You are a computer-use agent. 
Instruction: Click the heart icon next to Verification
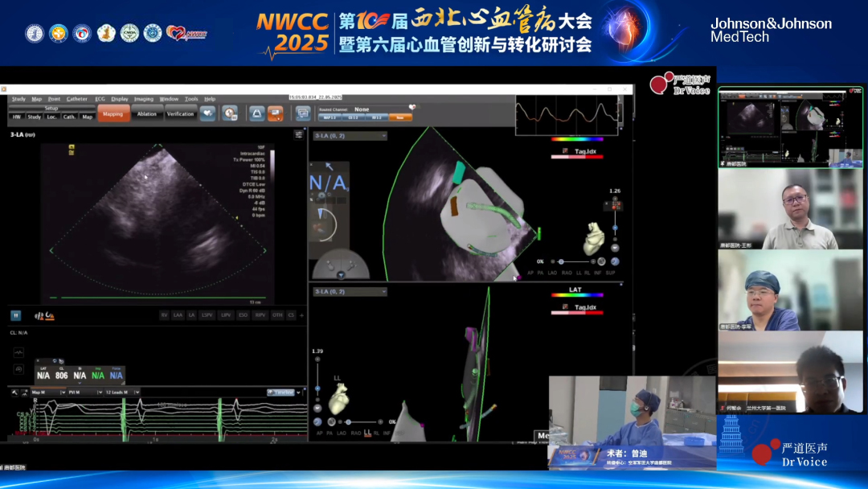[x=207, y=113]
